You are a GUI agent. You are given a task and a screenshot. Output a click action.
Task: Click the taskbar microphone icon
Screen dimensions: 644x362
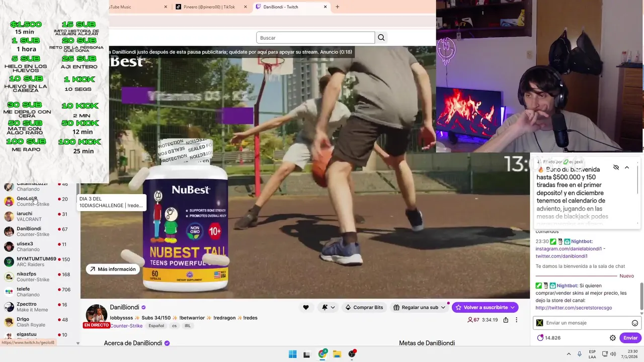pyautogui.click(x=580, y=354)
